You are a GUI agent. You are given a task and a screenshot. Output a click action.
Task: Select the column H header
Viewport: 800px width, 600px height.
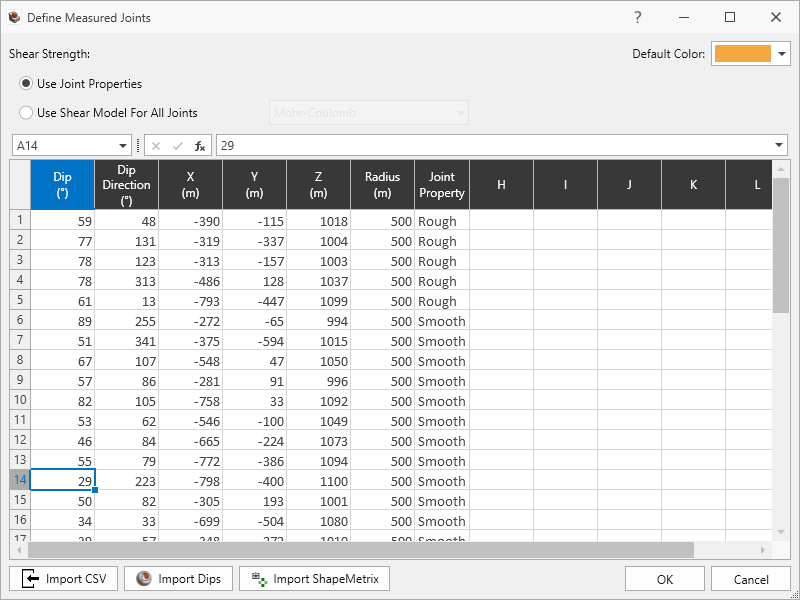point(502,185)
